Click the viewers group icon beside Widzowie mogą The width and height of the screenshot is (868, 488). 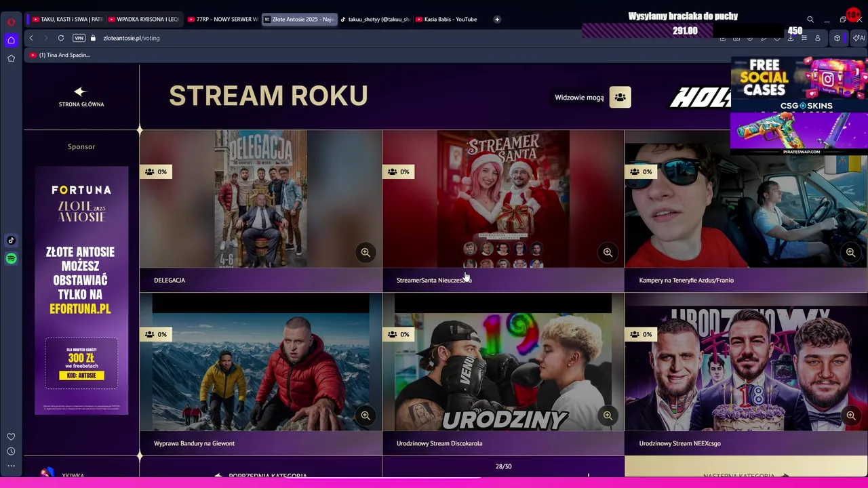tap(620, 98)
